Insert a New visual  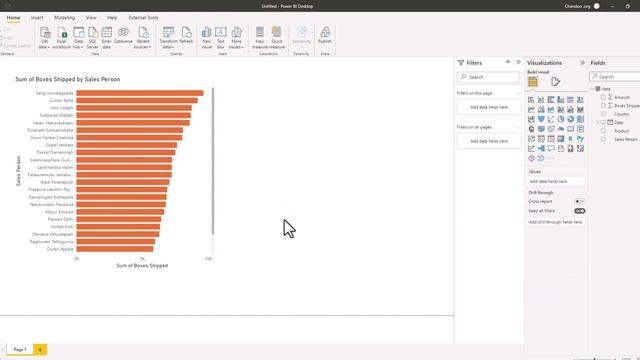point(207,38)
